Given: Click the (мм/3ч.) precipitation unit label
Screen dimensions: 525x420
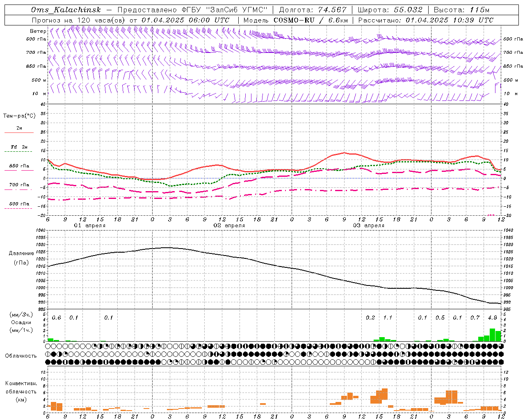Looking at the screenshot, I should coord(21,315).
